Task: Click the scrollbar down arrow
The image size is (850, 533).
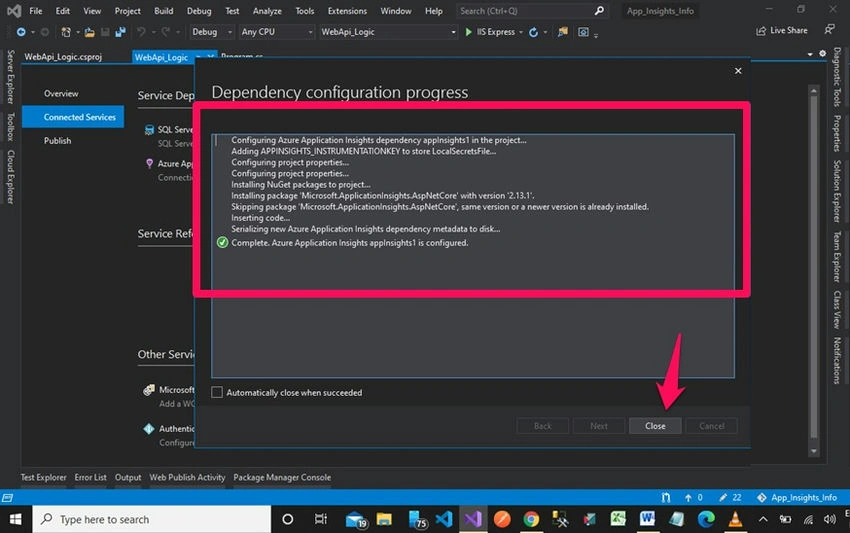Action: pyautogui.click(x=814, y=451)
